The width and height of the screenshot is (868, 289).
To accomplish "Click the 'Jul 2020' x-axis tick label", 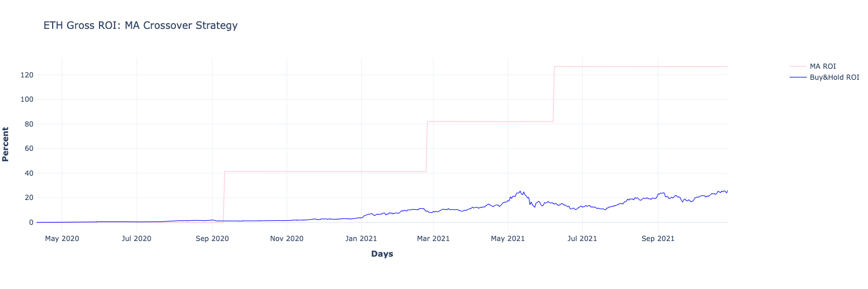I will point(137,238).
